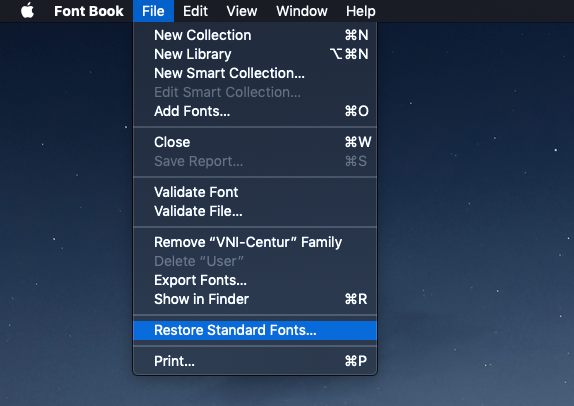
Task: Select Add Fonts… menu item
Action: (255, 111)
